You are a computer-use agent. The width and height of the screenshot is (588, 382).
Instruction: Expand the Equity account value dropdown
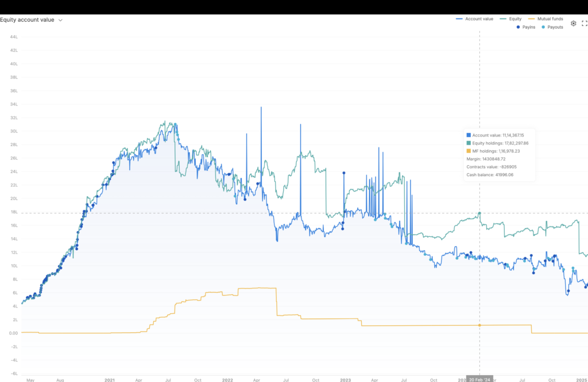point(60,20)
